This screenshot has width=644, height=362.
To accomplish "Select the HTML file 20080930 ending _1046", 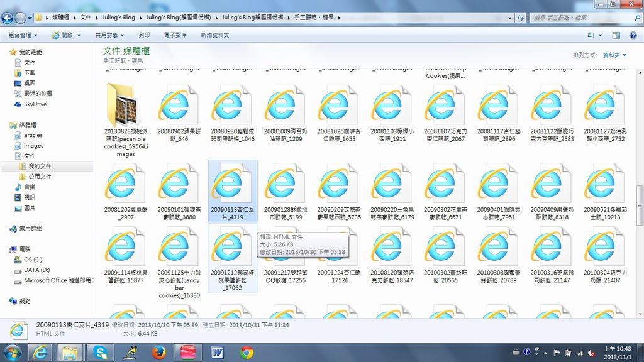I will [233, 114].
